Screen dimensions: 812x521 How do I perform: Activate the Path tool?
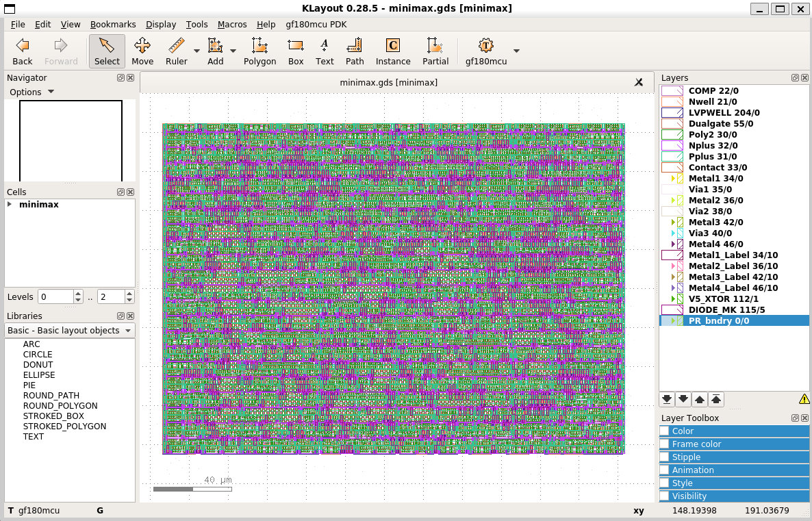point(355,51)
